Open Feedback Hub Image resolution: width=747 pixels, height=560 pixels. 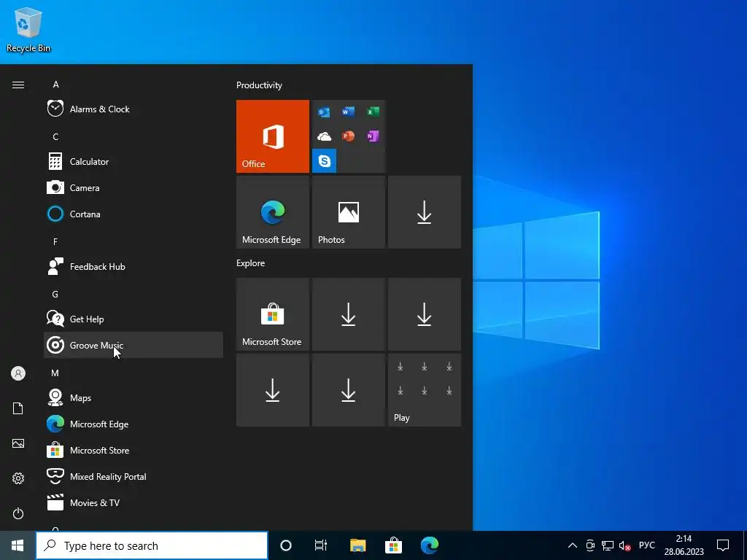click(133, 267)
